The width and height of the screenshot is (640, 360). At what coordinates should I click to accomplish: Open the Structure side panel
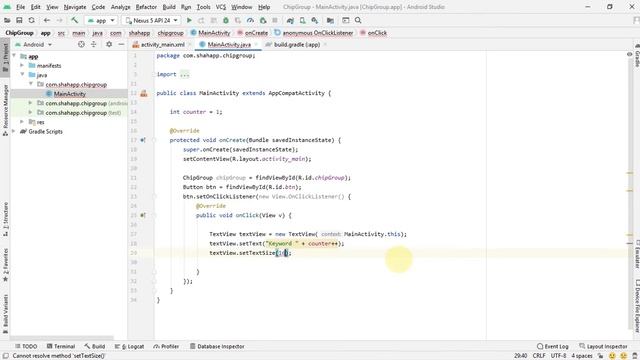point(5,219)
